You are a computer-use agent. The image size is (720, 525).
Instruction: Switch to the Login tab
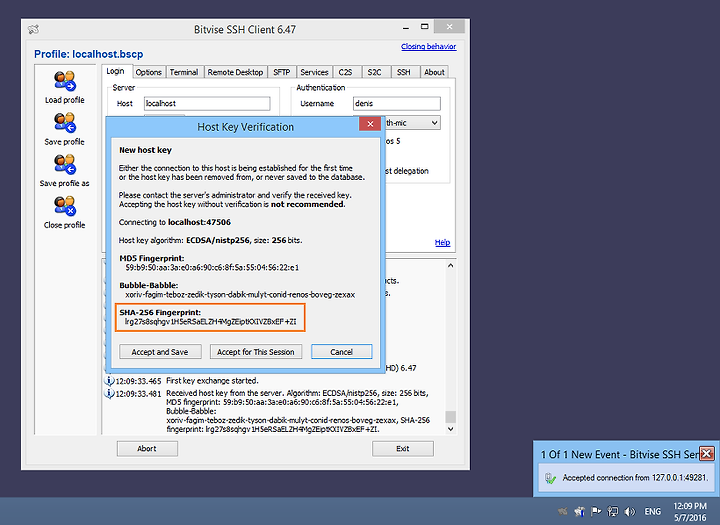coord(115,71)
